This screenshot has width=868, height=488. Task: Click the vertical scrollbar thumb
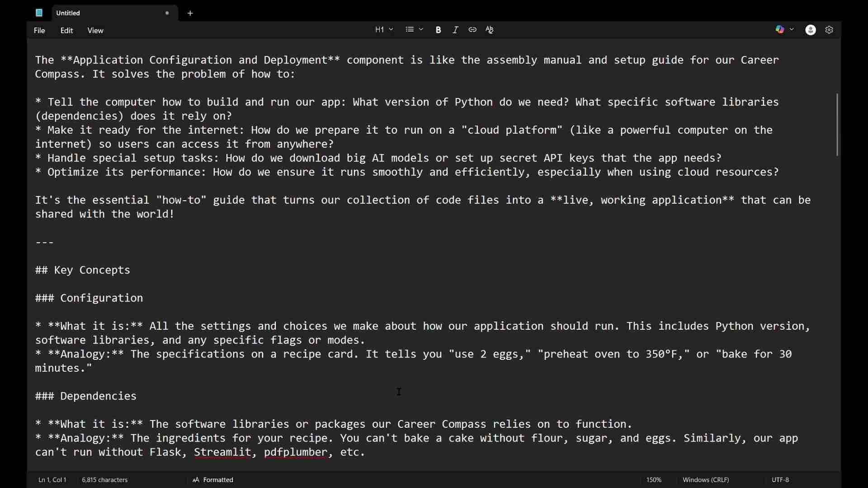(837, 125)
